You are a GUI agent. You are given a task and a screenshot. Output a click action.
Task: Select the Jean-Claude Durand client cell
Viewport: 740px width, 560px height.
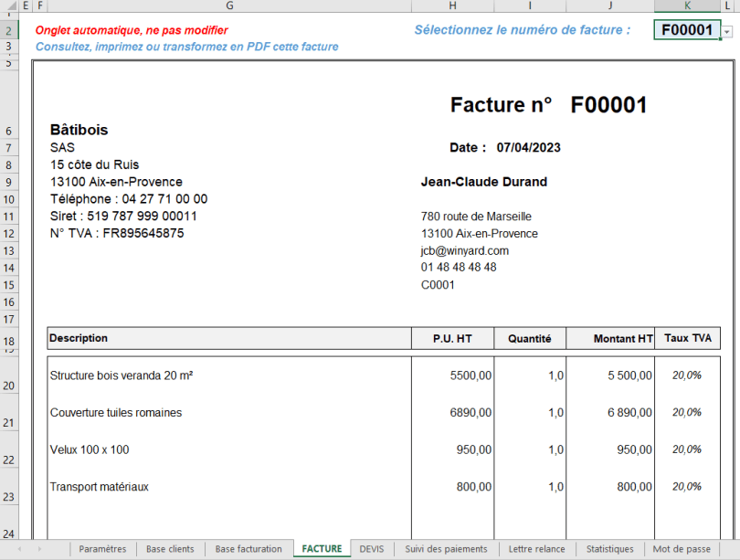pos(484,182)
